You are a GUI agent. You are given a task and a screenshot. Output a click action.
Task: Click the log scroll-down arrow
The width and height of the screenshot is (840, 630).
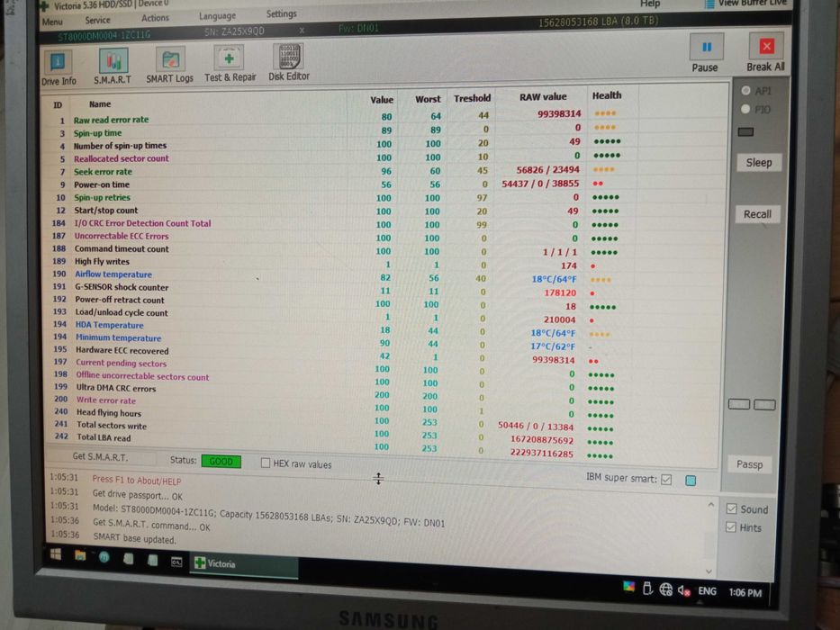pos(709,571)
